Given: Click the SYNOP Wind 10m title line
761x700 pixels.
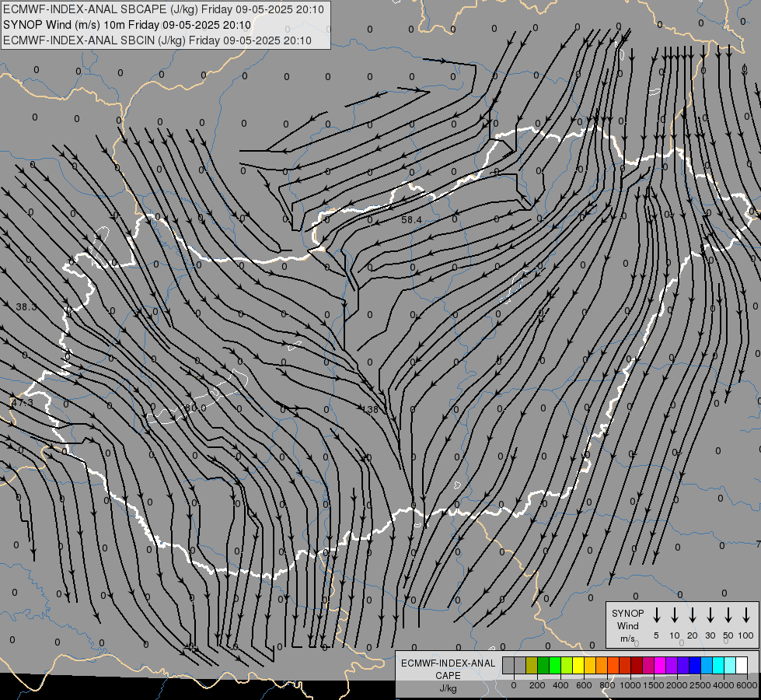Looking at the screenshot, I should [x=127, y=25].
